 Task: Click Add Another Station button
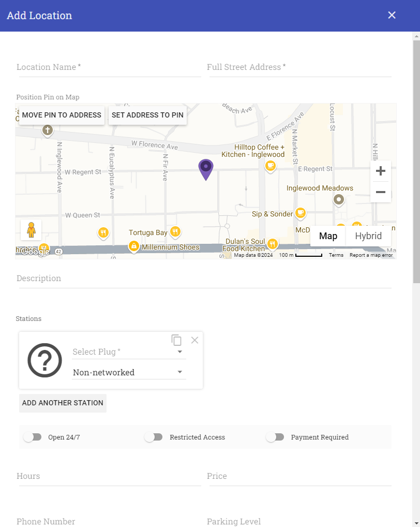tap(63, 403)
